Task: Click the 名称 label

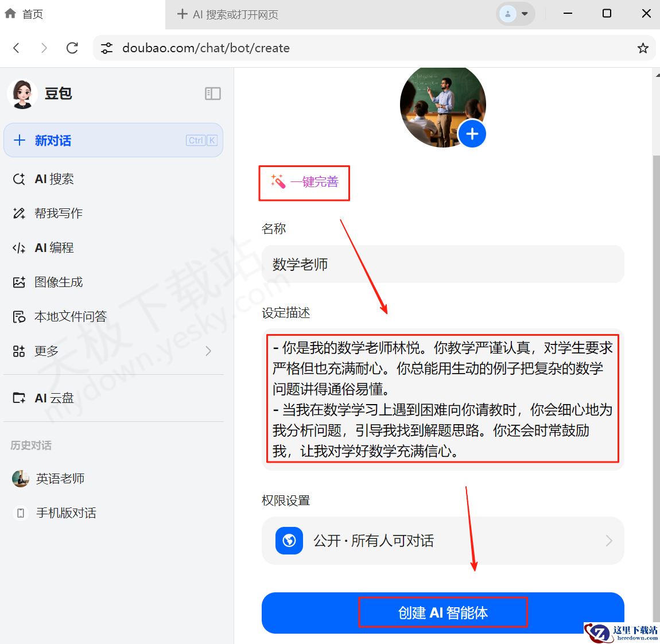Action: pos(274,228)
